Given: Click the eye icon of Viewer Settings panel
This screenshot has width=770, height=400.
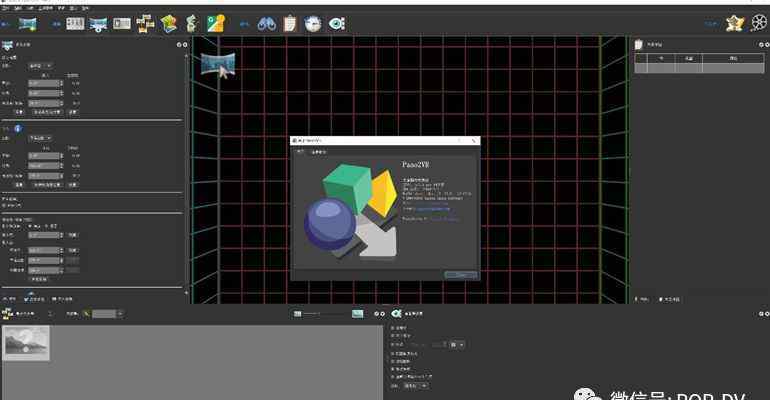Looking at the screenshot, I should 396,313.
